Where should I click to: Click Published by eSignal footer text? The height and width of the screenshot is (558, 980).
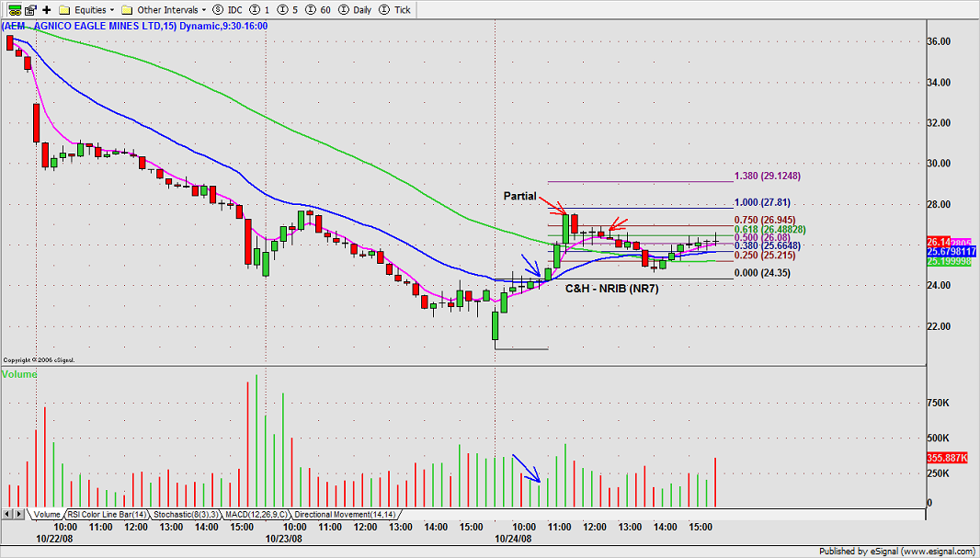897,552
